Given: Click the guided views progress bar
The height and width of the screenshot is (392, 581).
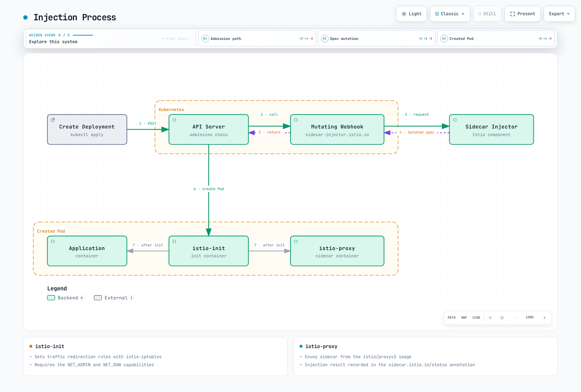Looking at the screenshot, I should click(83, 35).
